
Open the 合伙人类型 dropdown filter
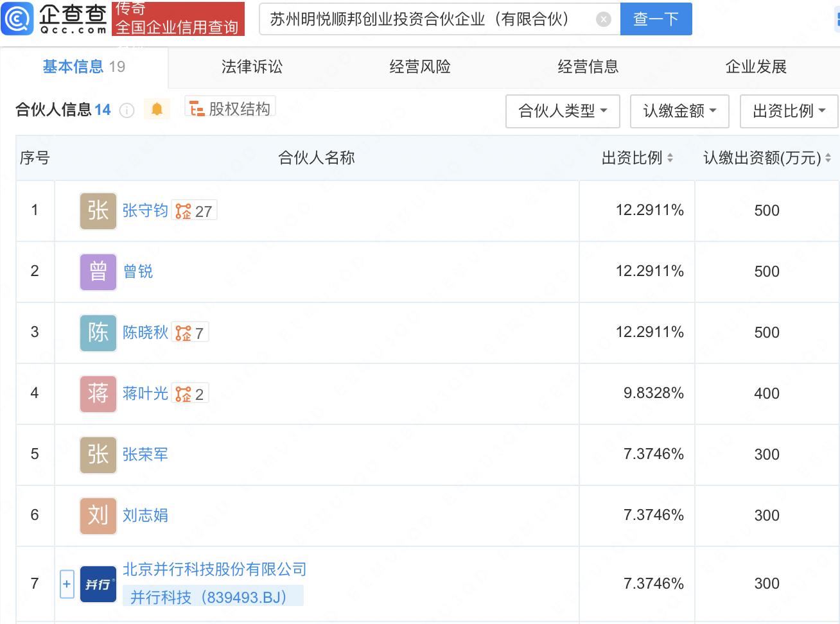point(562,111)
